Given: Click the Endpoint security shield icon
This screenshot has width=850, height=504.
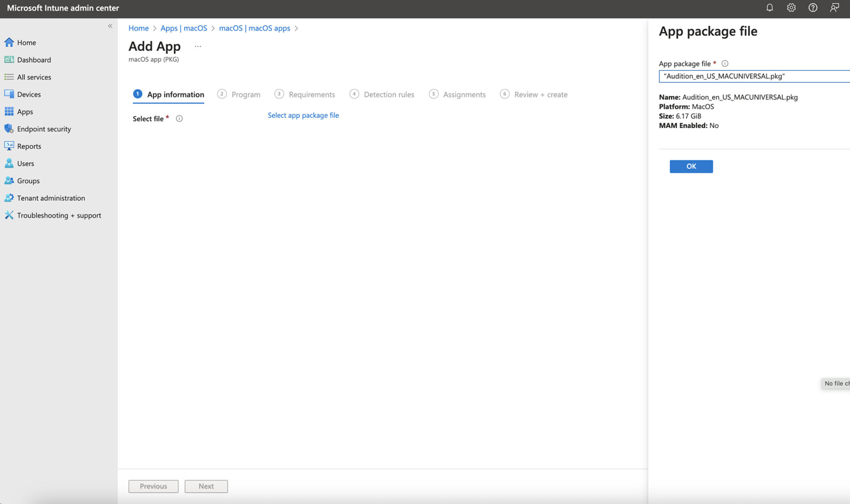Looking at the screenshot, I should point(9,129).
